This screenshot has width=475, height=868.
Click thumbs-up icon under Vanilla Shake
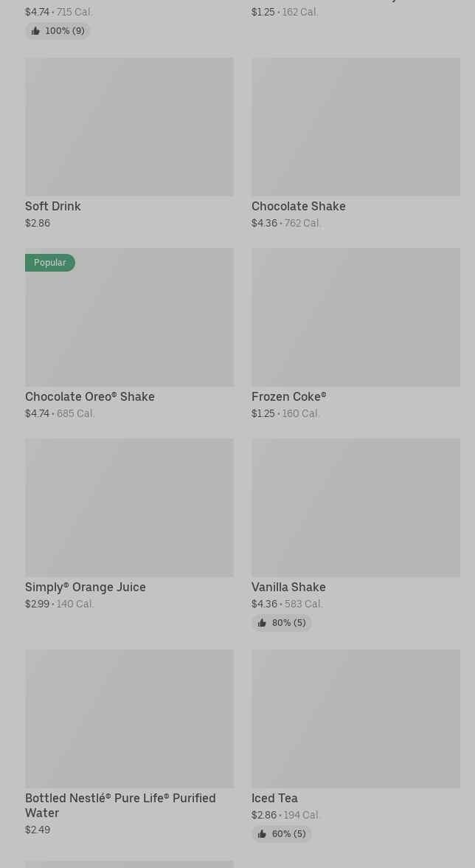(x=262, y=623)
